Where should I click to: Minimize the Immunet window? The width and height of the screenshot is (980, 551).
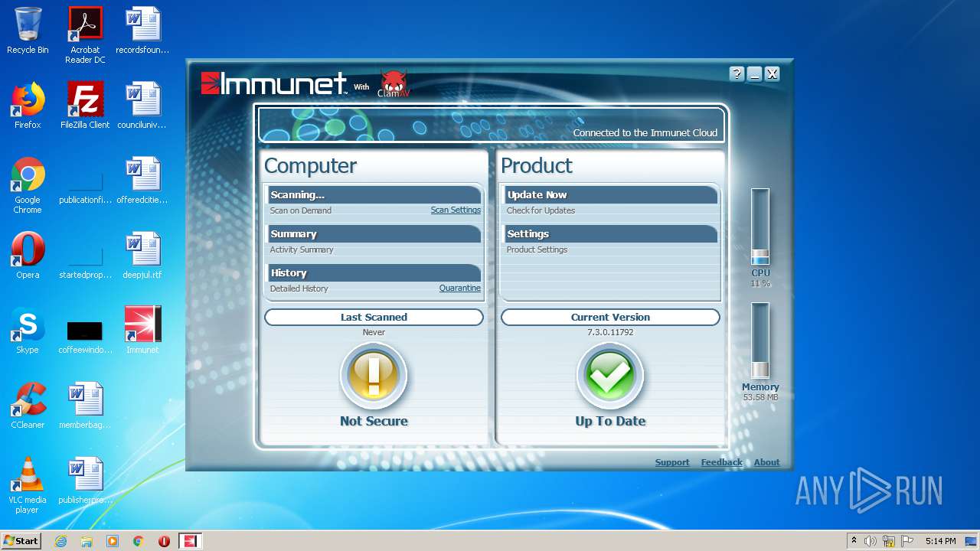[x=754, y=73]
